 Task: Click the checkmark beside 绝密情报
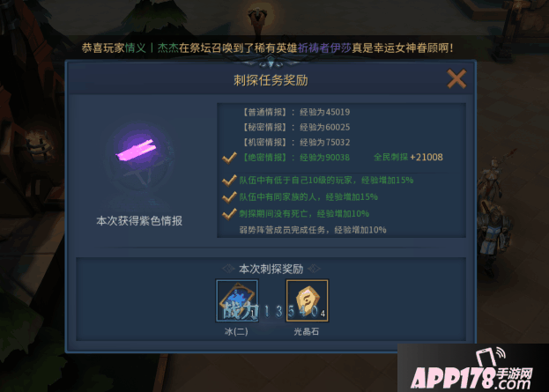click(229, 158)
